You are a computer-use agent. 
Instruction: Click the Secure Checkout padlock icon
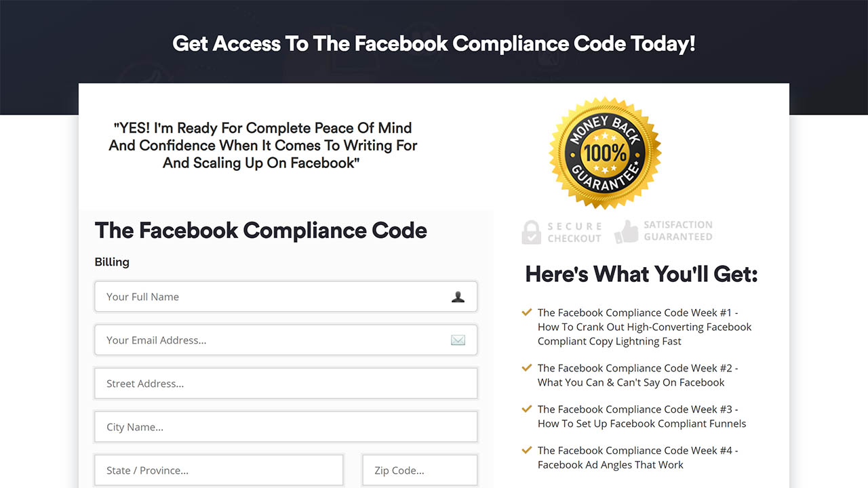click(531, 232)
